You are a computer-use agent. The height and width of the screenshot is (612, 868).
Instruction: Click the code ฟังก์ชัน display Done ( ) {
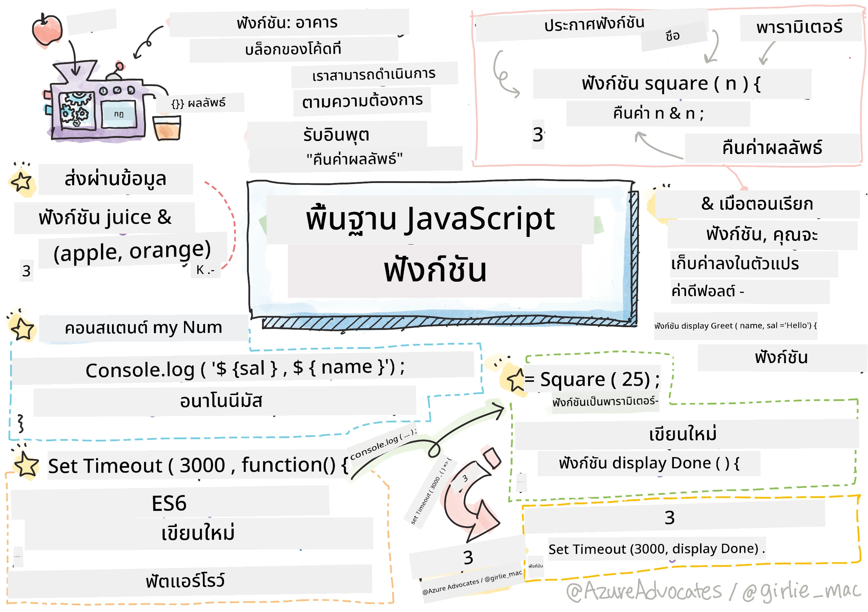[x=649, y=463]
